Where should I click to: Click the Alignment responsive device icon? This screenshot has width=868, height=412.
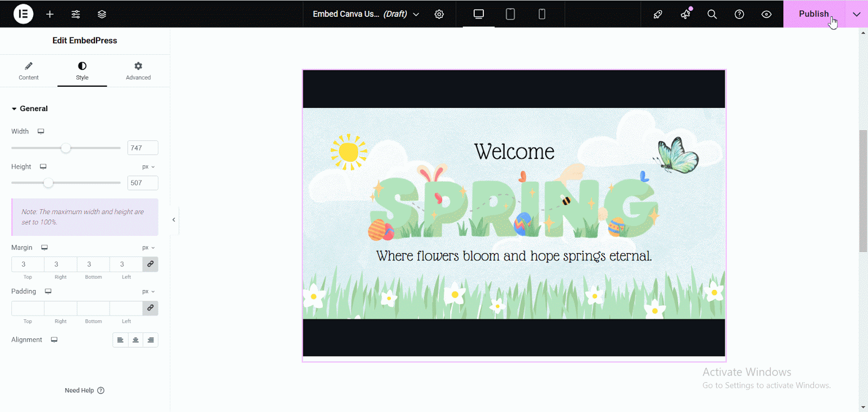tap(54, 339)
